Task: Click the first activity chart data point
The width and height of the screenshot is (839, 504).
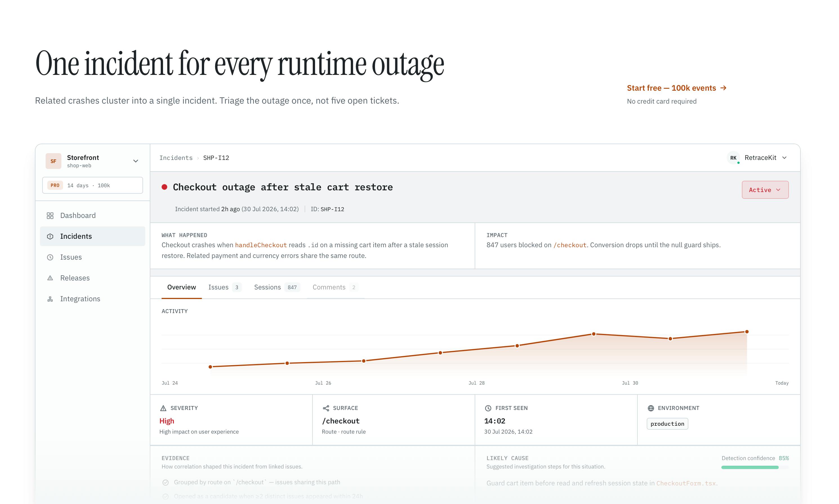Action: (210, 367)
